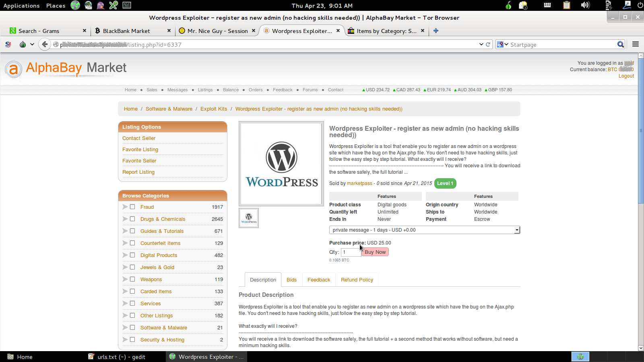
Task: Click the terminal launcher icon in panel
Action: click(127, 5)
